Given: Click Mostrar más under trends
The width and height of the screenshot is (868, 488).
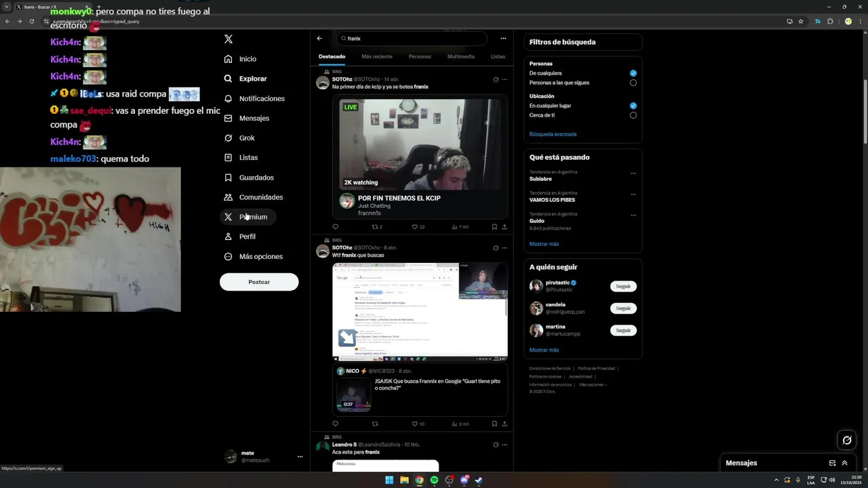Looking at the screenshot, I should [544, 244].
